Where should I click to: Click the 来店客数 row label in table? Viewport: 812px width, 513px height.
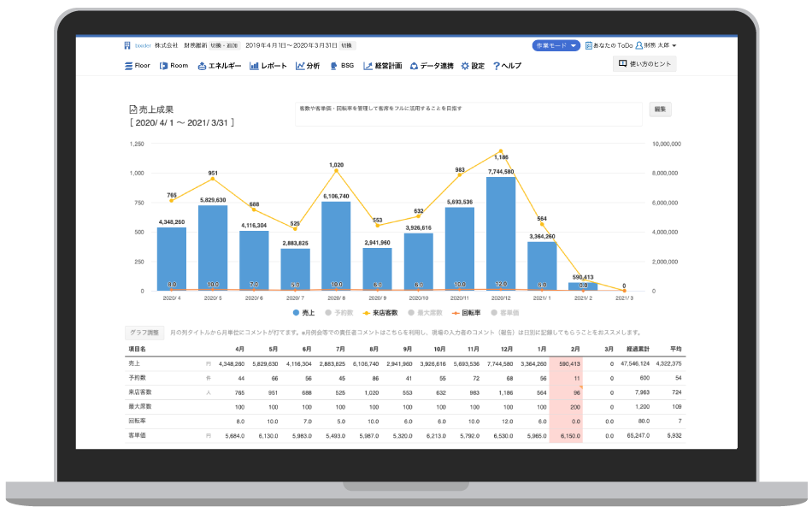click(140, 392)
